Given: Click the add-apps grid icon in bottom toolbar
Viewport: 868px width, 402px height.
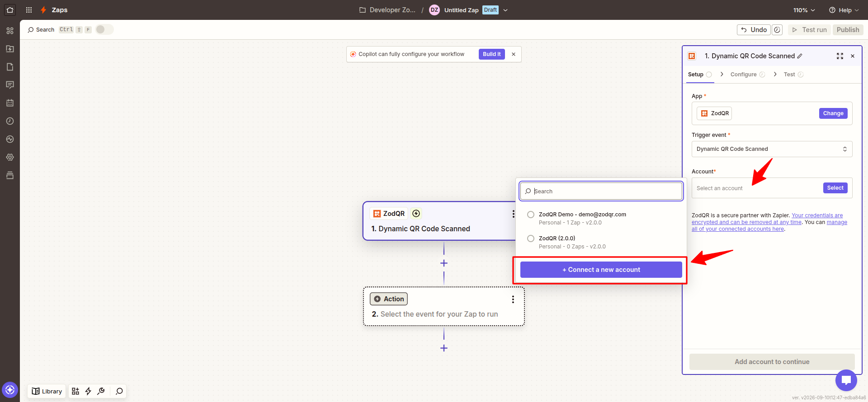Looking at the screenshot, I should pyautogui.click(x=75, y=391).
